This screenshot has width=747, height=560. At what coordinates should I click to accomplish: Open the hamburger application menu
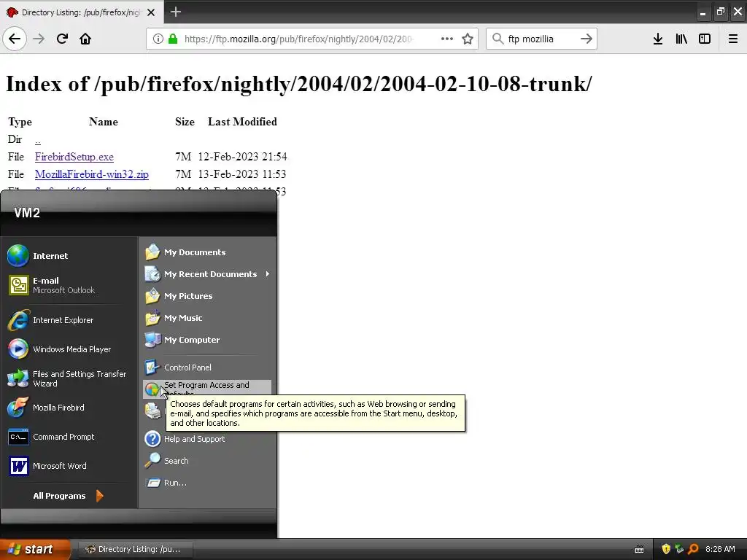click(x=733, y=39)
